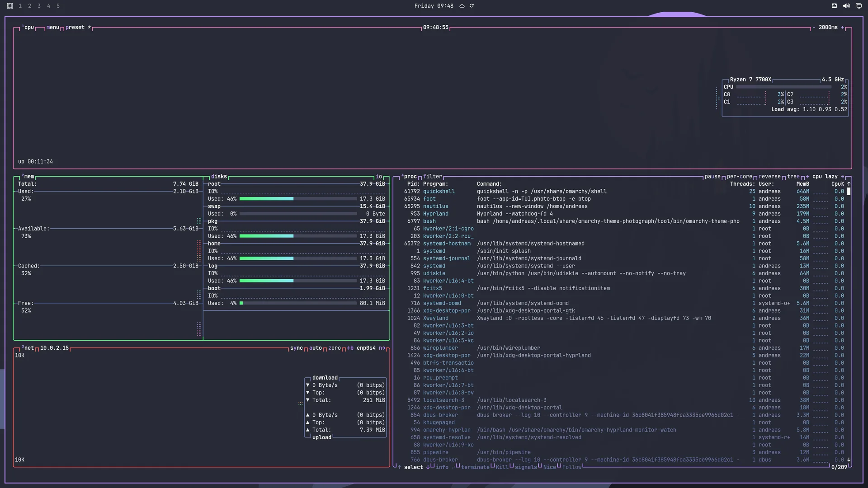The width and height of the screenshot is (868, 488).
Task: Click the refresh update icon beside clock
Action: tap(472, 6)
